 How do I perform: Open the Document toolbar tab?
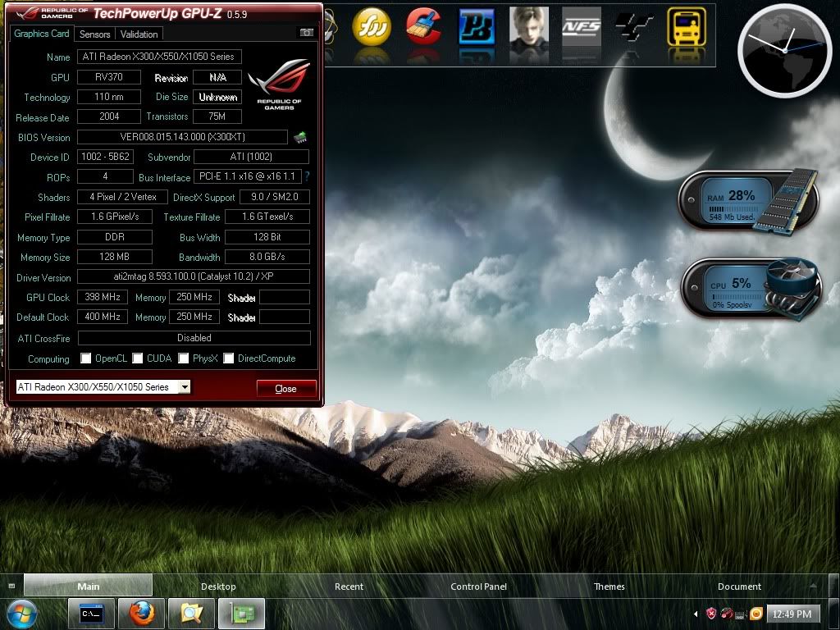[739, 586]
